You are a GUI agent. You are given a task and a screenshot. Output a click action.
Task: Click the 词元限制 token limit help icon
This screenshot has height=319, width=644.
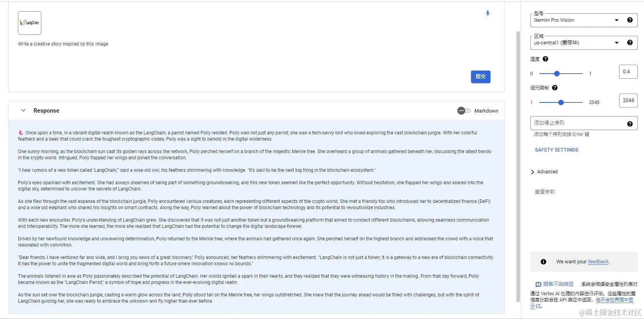tap(555, 88)
